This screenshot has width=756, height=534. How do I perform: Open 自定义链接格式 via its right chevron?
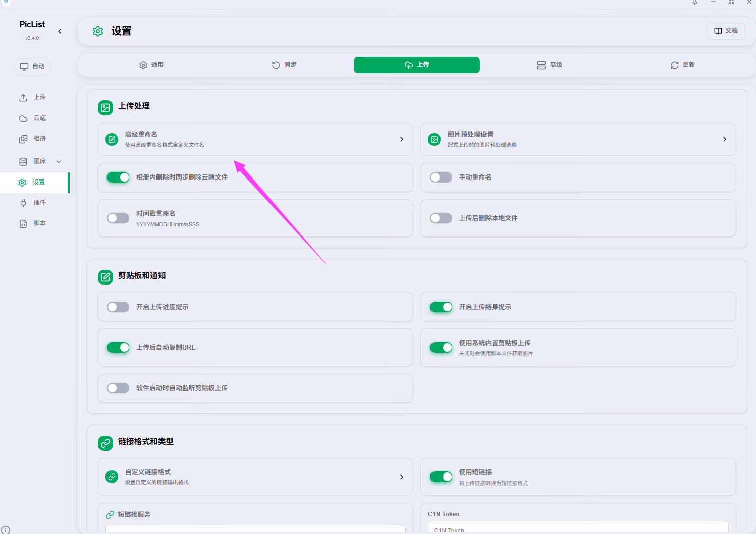(402, 477)
